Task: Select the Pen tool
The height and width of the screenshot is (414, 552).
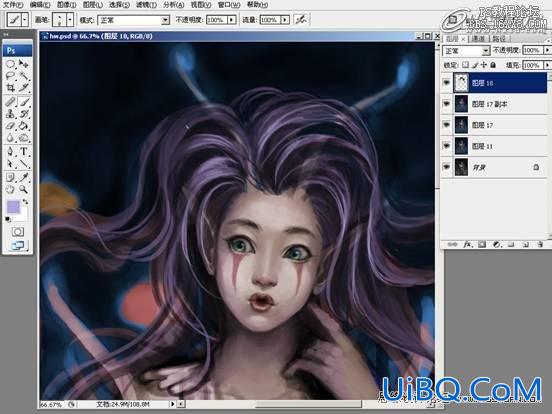Action: pos(11,152)
